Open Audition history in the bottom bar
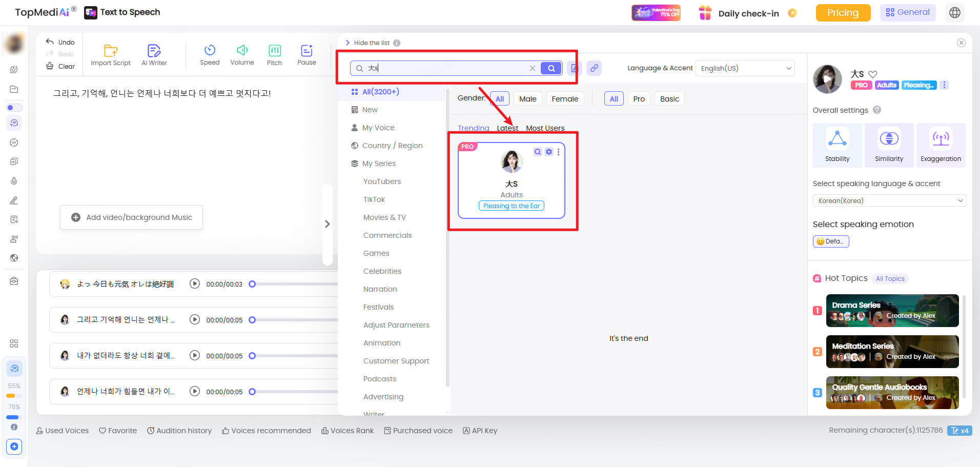 coord(179,431)
